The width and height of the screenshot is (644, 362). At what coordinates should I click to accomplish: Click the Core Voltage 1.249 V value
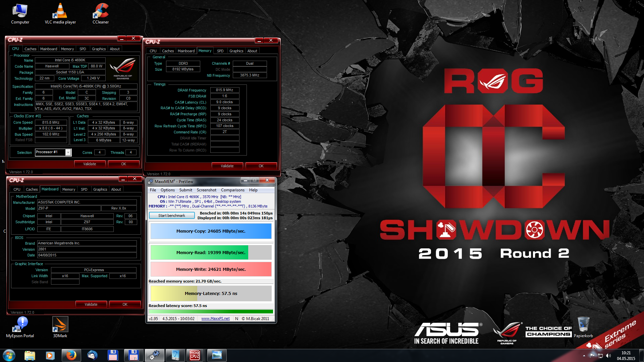(x=93, y=78)
